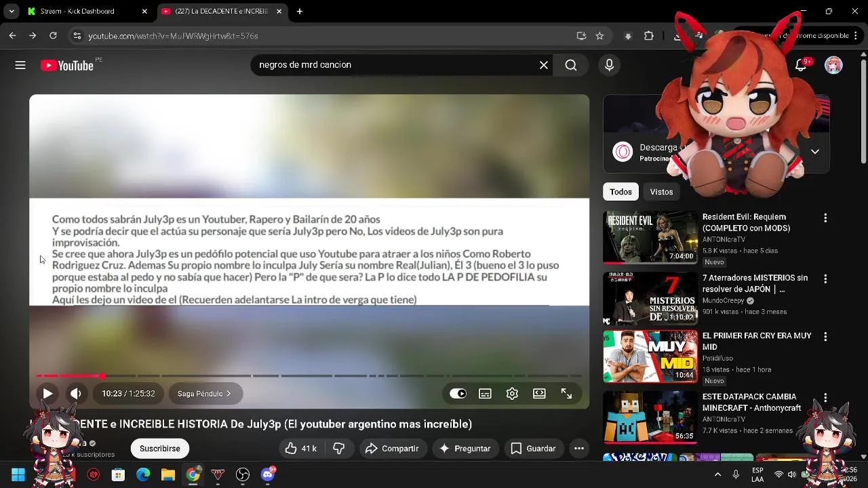The height and width of the screenshot is (488, 868).
Task: Select the Vistos filter chip
Action: tap(661, 192)
